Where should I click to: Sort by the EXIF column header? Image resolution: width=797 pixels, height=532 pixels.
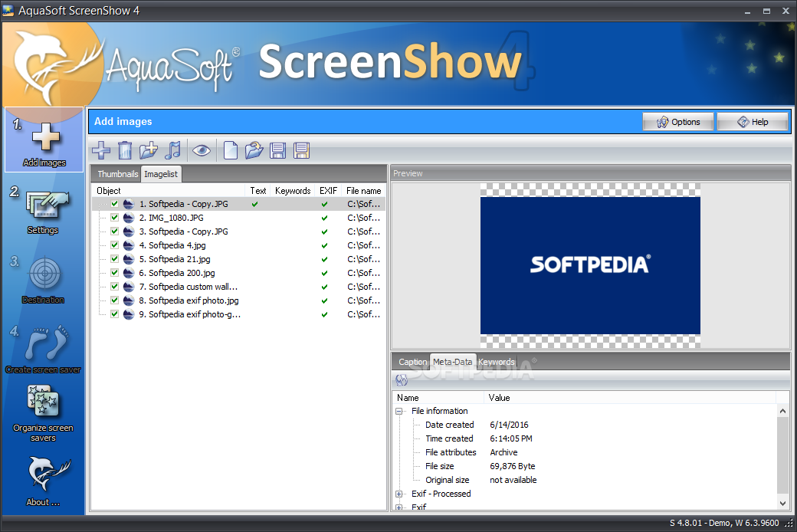point(328,191)
